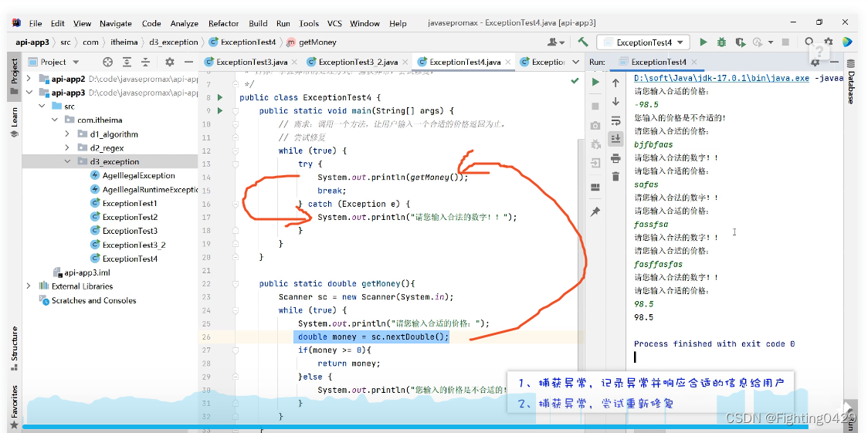This screenshot has width=868, height=433.
Task: Click the Profiler clock run icon
Action: [x=758, y=42]
